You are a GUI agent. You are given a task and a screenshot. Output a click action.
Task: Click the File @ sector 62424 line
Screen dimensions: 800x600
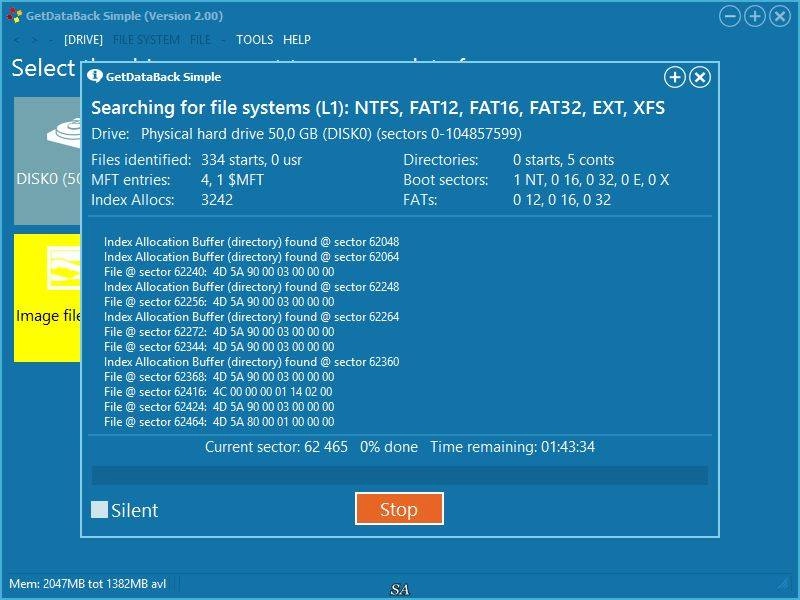tap(219, 407)
